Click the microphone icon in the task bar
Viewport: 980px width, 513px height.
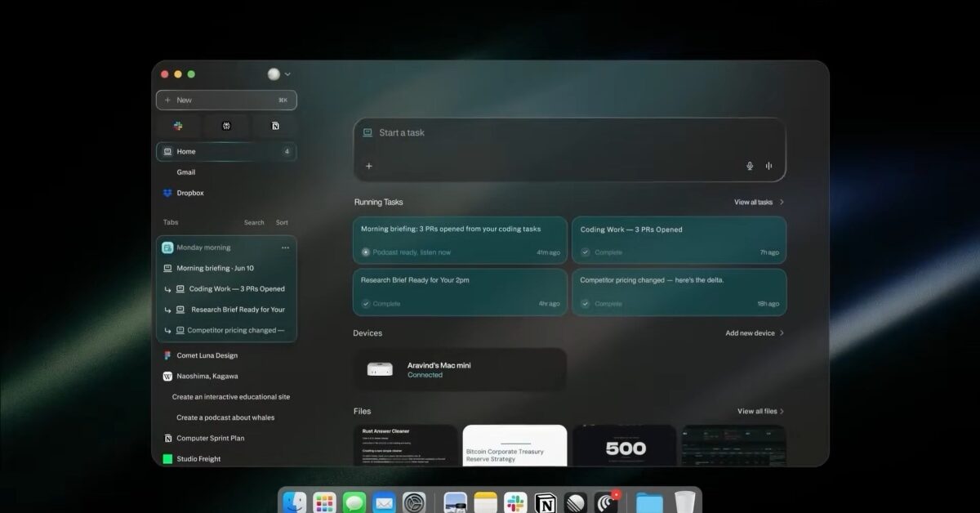[749, 166]
